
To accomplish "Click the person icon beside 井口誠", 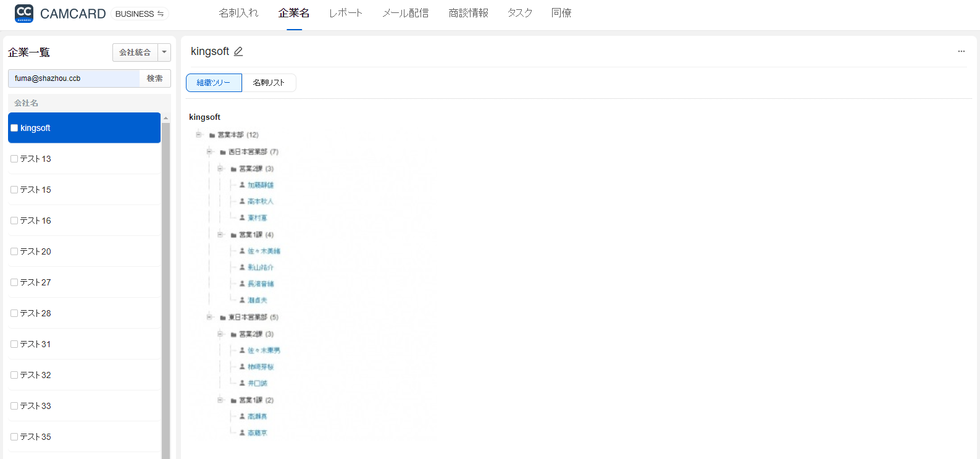I will pos(242,383).
